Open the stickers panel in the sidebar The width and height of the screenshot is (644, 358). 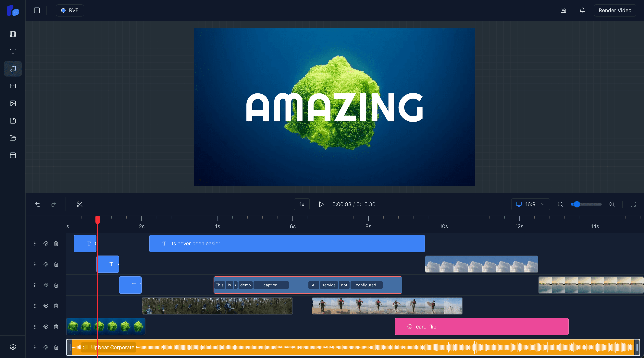coord(13,121)
